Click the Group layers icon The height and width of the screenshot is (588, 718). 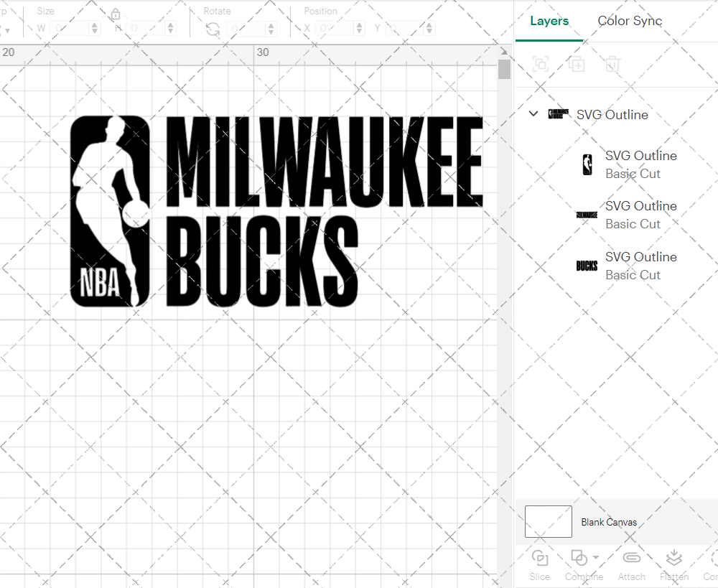pos(540,64)
